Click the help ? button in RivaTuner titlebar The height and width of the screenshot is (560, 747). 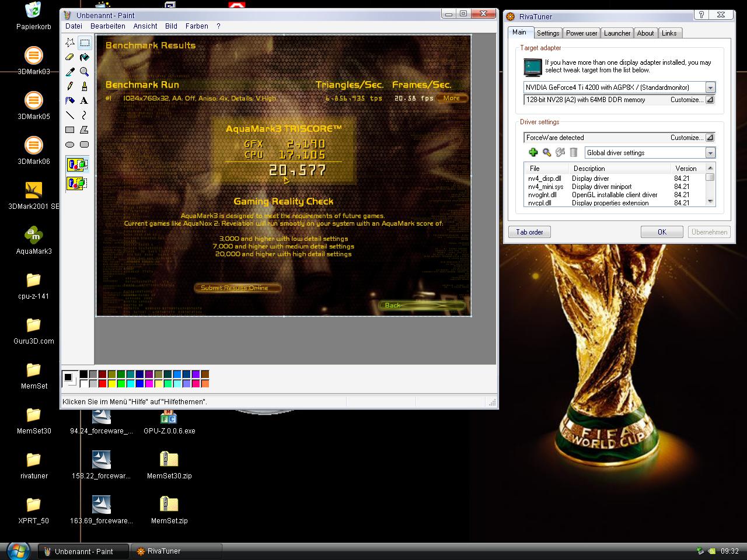(x=701, y=15)
